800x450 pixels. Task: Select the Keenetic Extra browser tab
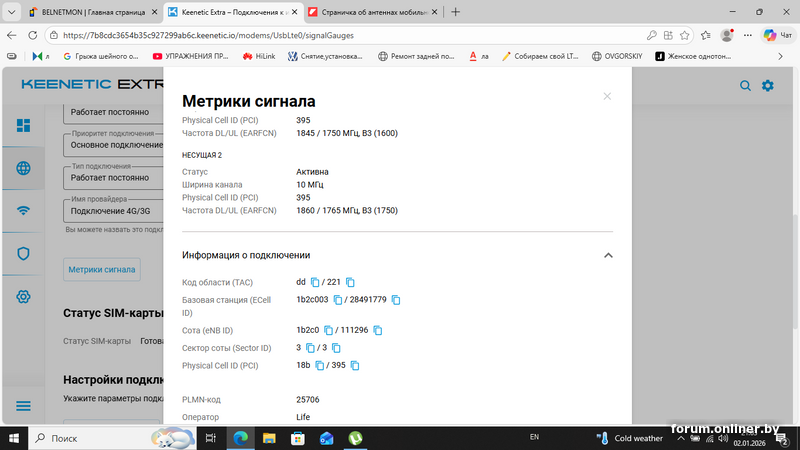(x=233, y=12)
